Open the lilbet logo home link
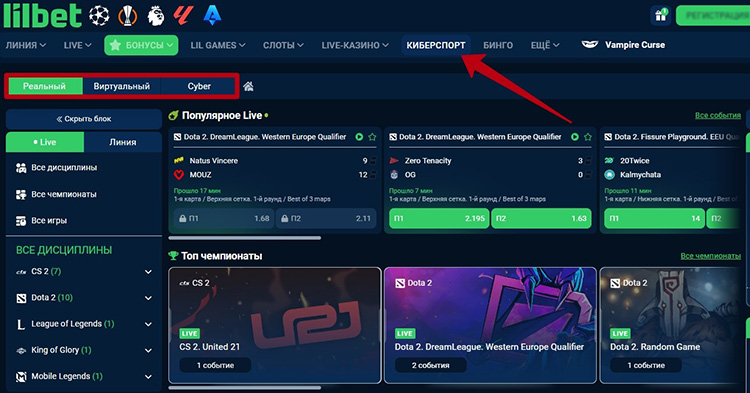Image resolution: width=750 pixels, height=393 pixels. pos(42,16)
